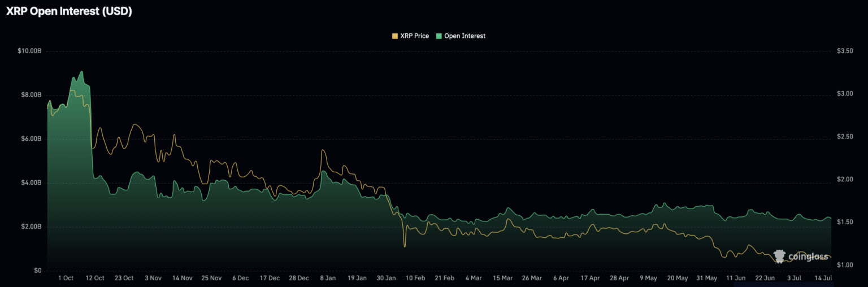Image resolution: width=868 pixels, height=287 pixels.
Task: Click the $10.00B left axis label
Action: coord(30,51)
